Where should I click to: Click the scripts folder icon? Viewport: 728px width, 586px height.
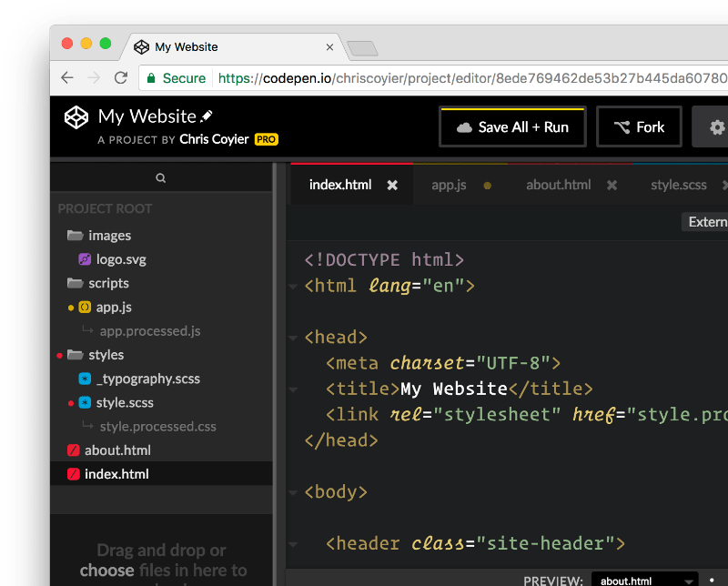point(77,283)
